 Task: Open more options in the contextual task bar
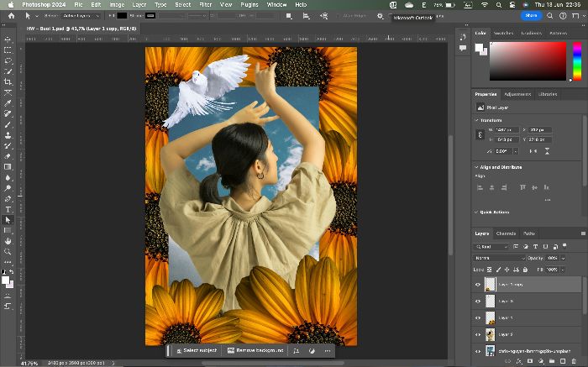click(328, 351)
